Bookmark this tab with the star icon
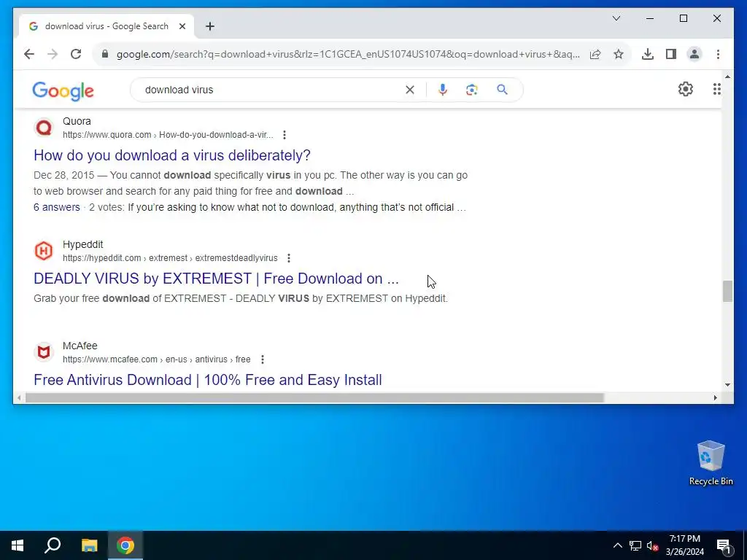This screenshot has width=747, height=560. coord(619,54)
